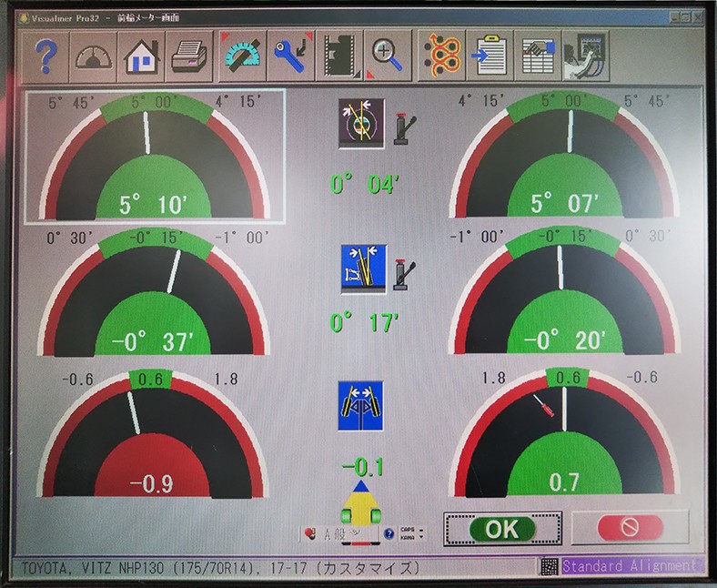Open the spreadsheet data table icon
The image size is (717, 588).
pyautogui.click(x=538, y=56)
